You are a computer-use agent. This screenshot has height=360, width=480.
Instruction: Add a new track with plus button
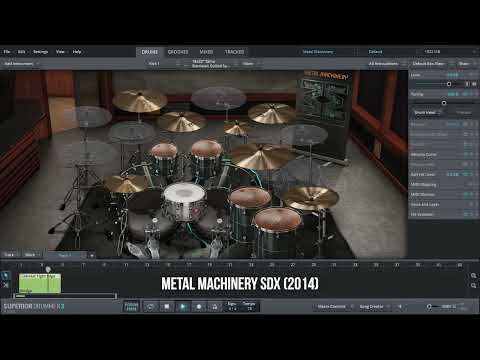[92, 255]
